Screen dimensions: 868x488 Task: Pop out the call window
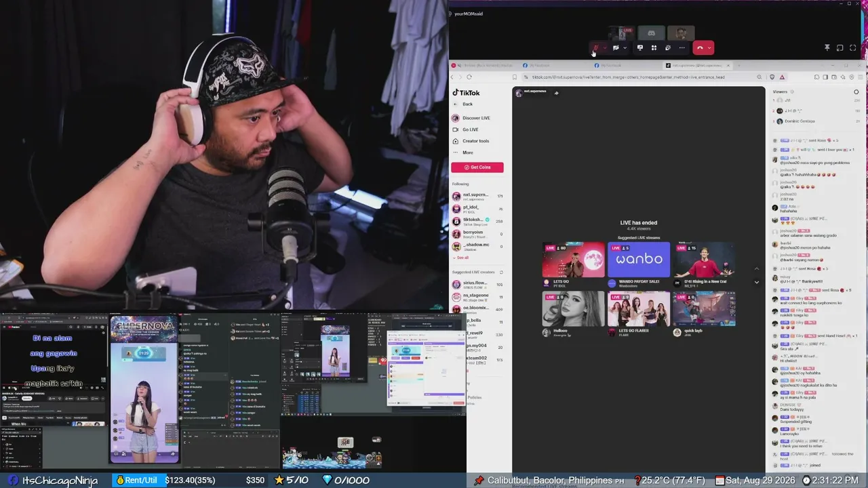click(840, 48)
